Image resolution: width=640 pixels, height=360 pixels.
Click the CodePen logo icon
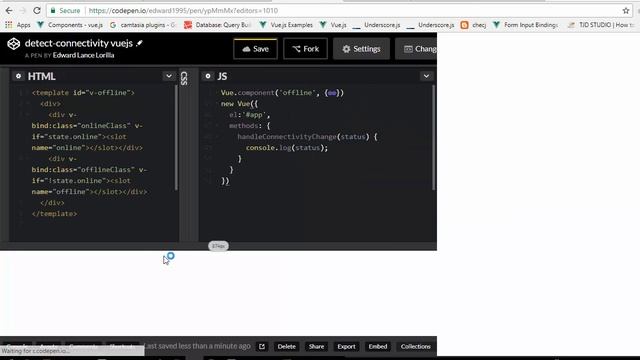coord(13,44)
